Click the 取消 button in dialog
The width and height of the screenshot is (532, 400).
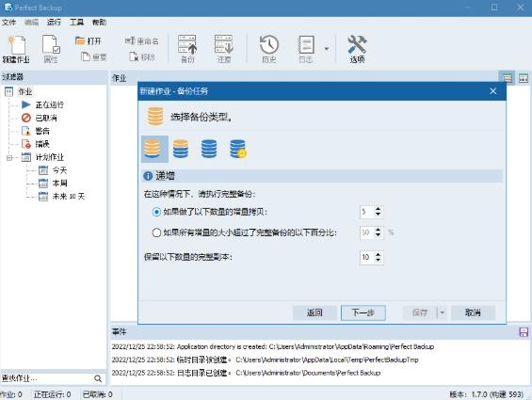pos(473,312)
